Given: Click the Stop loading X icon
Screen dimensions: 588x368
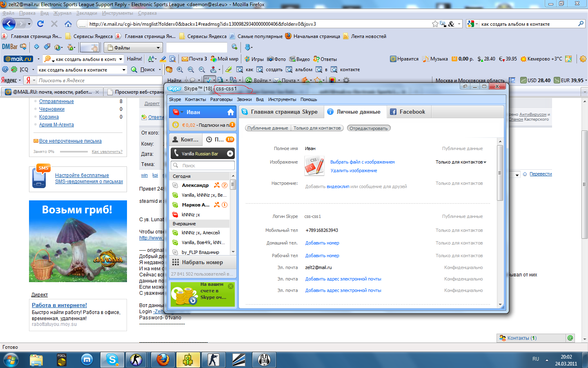Looking at the screenshot, I should (54, 24).
